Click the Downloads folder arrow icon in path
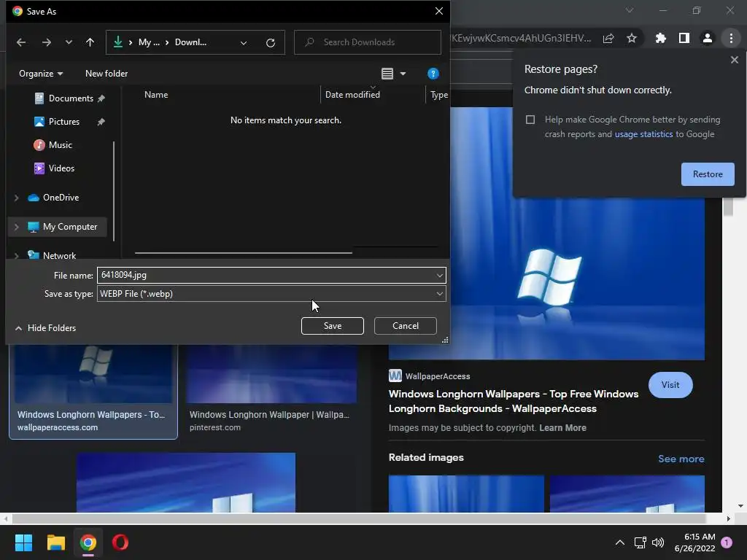 [x=117, y=42]
